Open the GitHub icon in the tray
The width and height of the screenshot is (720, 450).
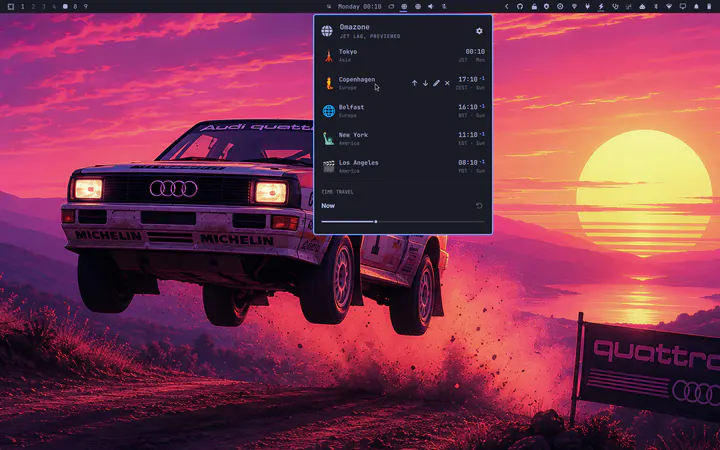click(520, 6)
